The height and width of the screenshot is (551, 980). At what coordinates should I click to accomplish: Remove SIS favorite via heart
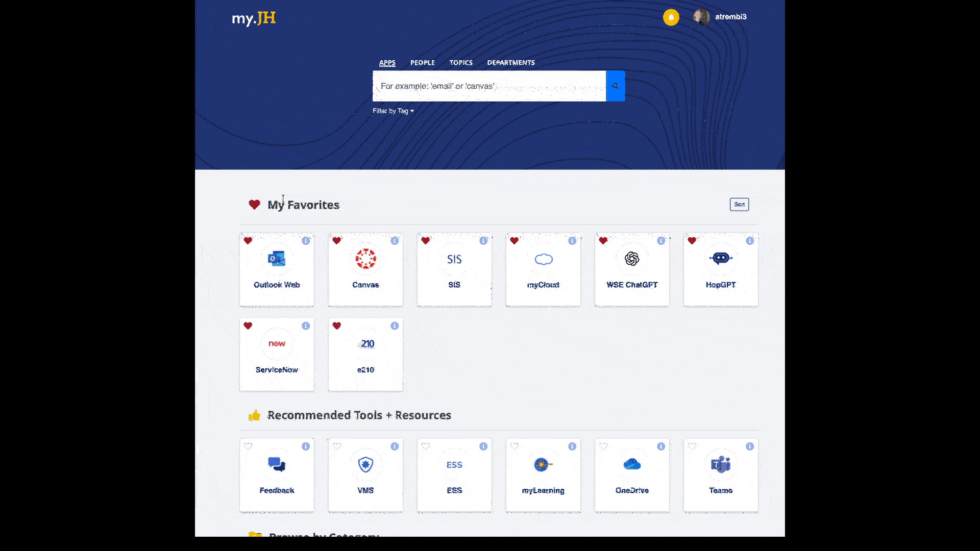(426, 241)
